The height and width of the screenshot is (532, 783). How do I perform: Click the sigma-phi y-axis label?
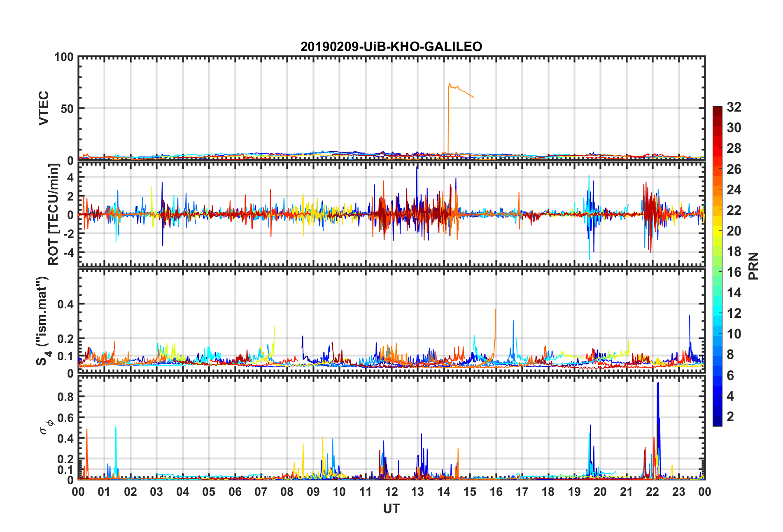(x=46, y=427)
